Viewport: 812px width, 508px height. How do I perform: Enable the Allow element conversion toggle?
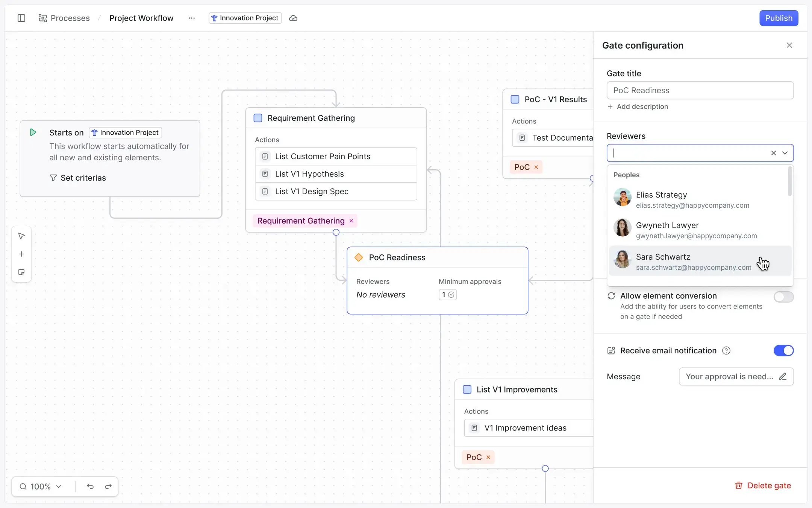pyautogui.click(x=784, y=297)
